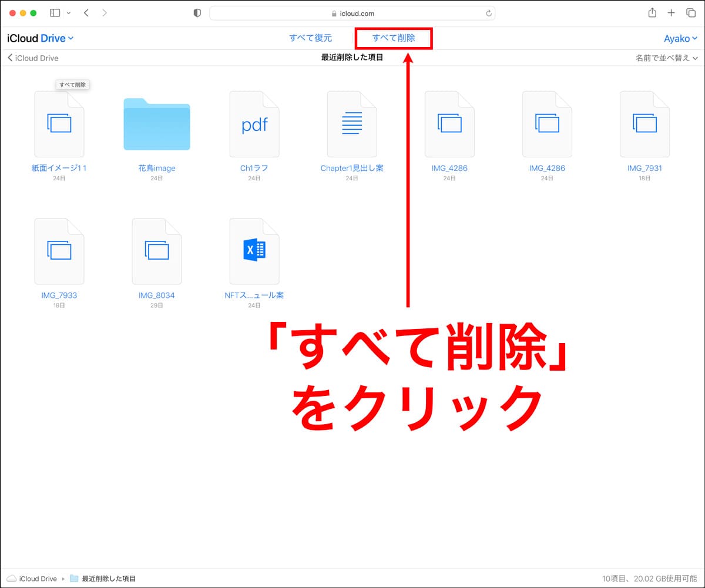Screen dimensions: 705x588
Task: Click the 最近削除した項目 page title
Action: [x=352, y=58]
